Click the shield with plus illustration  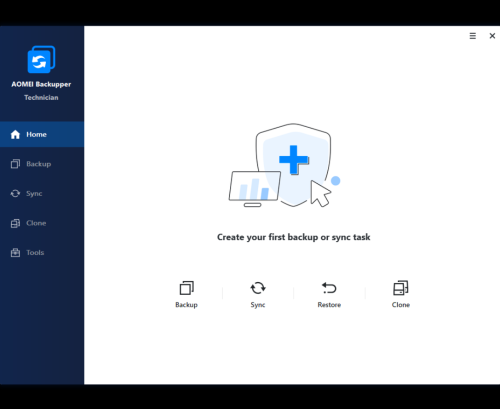tap(293, 165)
